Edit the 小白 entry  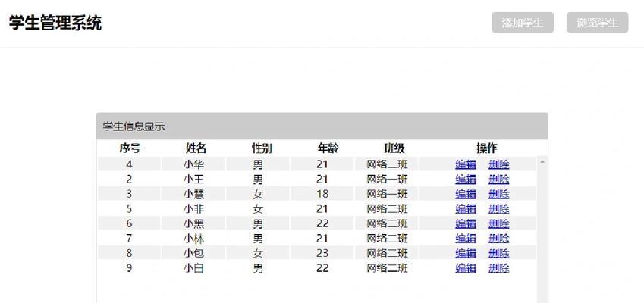pyautogui.click(x=466, y=268)
